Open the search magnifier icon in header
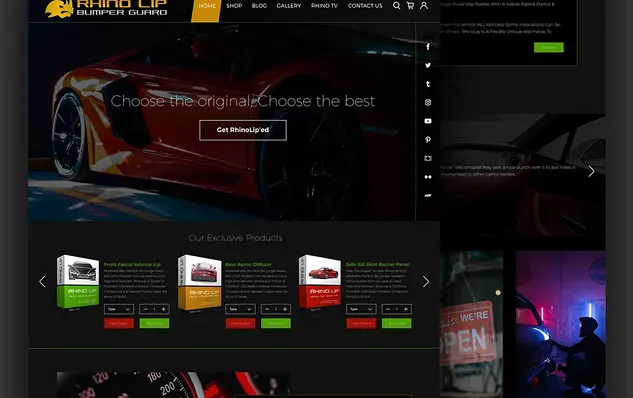This screenshot has height=398, width=633. (x=397, y=6)
